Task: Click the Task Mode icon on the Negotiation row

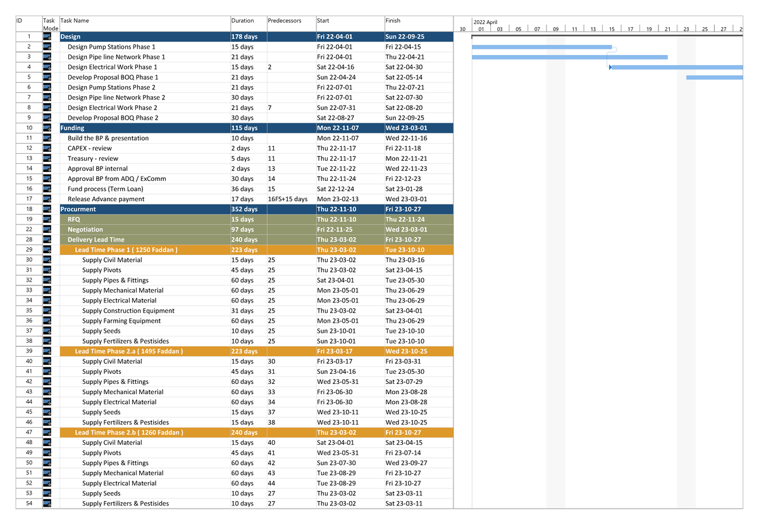Action: (47, 229)
